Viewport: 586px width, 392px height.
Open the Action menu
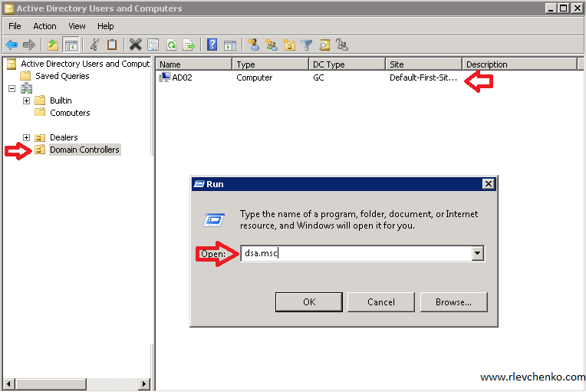click(44, 26)
